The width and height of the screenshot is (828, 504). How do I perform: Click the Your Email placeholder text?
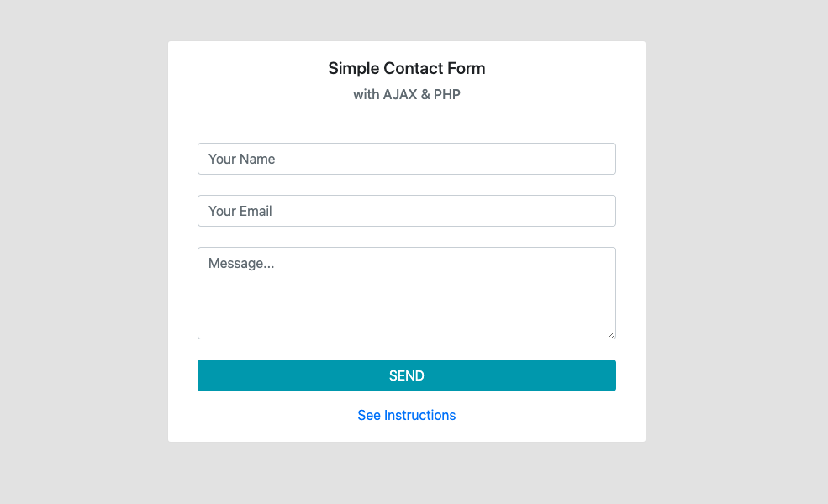point(240,211)
